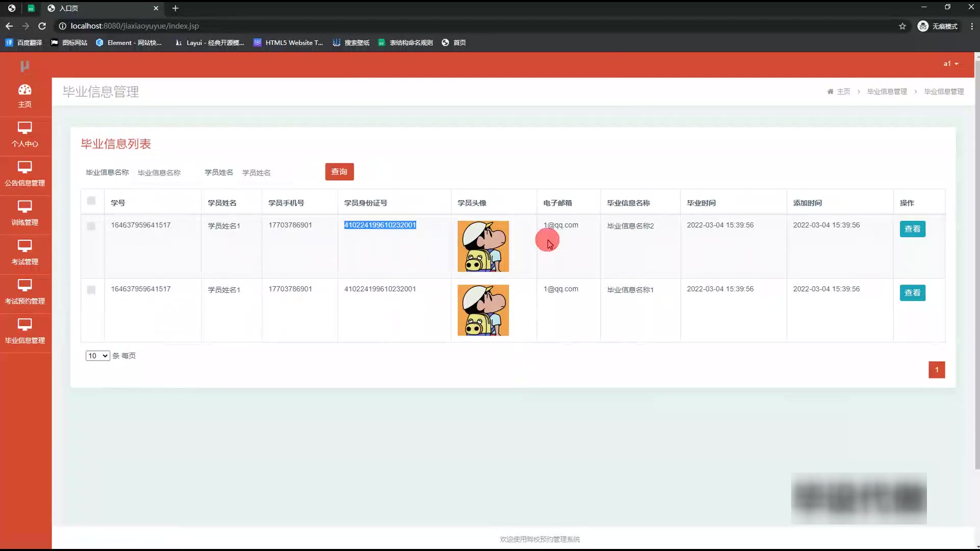This screenshot has width=980, height=551.
Task: Open the 表结构命名规则 bookmark
Action: (x=405, y=43)
